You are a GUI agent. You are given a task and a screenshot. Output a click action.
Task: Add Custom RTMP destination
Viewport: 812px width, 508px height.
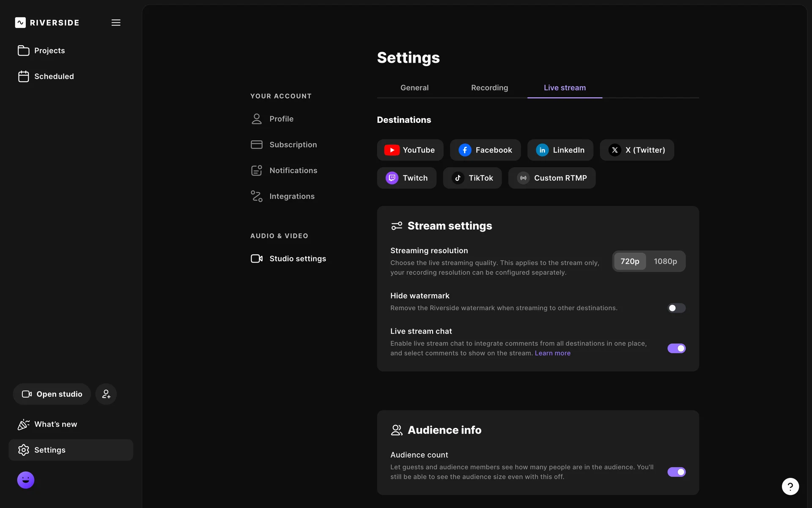click(x=551, y=178)
